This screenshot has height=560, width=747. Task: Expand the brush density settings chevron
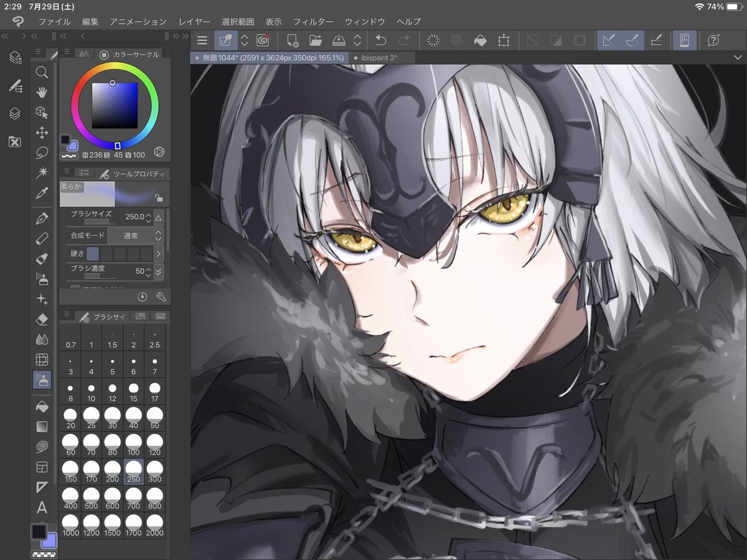pyautogui.click(x=158, y=272)
